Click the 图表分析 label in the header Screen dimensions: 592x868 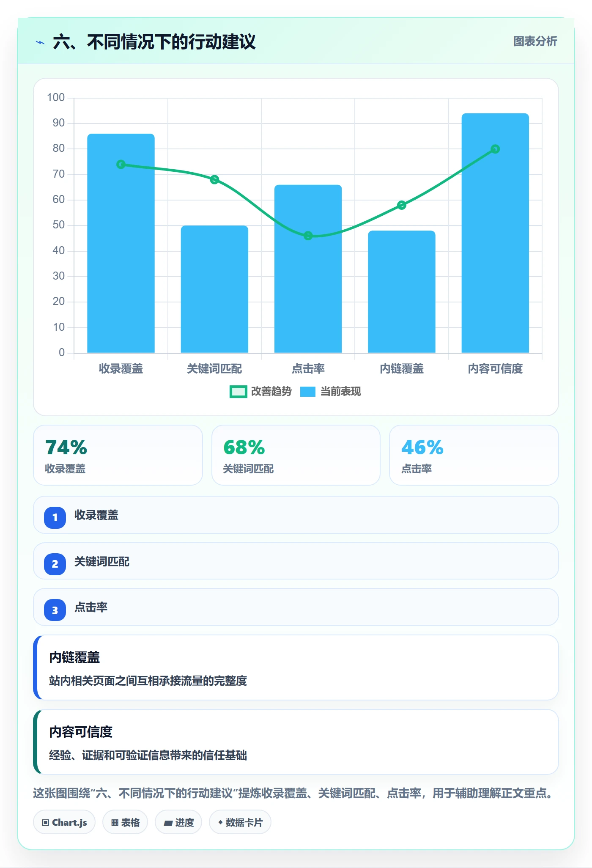535,41
